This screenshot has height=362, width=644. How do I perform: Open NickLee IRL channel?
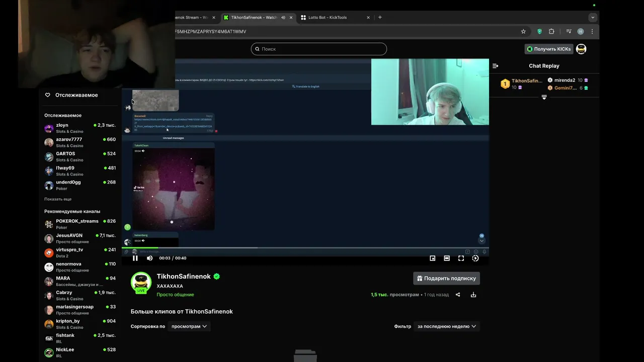pyautogui.click(x=80, y=352)
